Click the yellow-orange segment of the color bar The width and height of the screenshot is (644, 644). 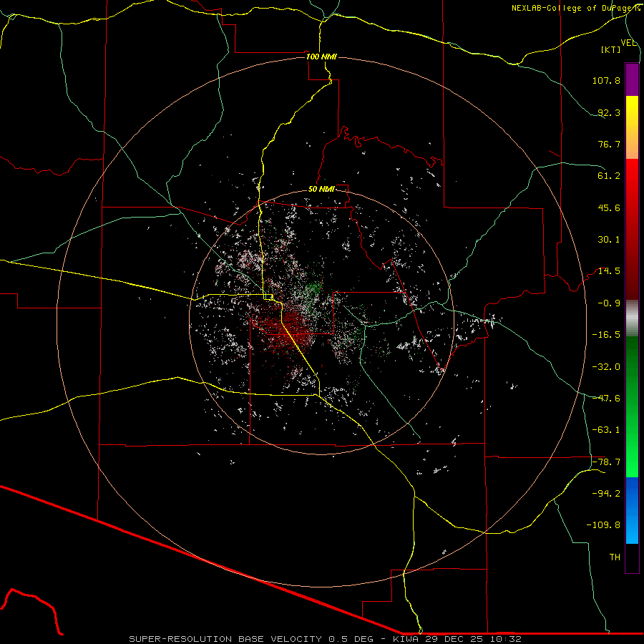tap(632, 127)
